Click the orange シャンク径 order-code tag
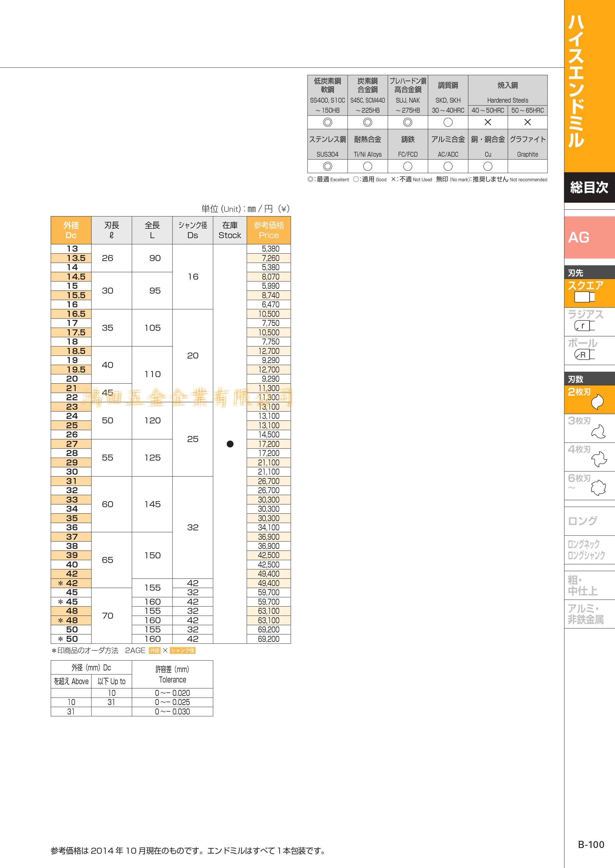 coord(182,650)
